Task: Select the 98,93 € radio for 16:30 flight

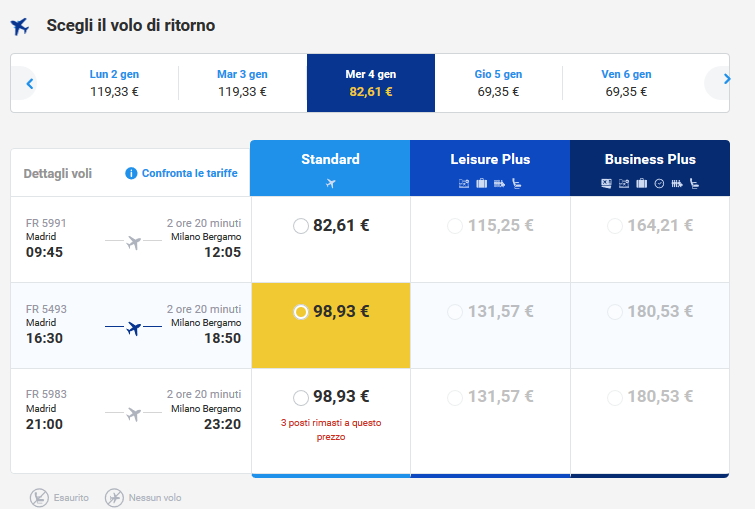Action: 301,312
